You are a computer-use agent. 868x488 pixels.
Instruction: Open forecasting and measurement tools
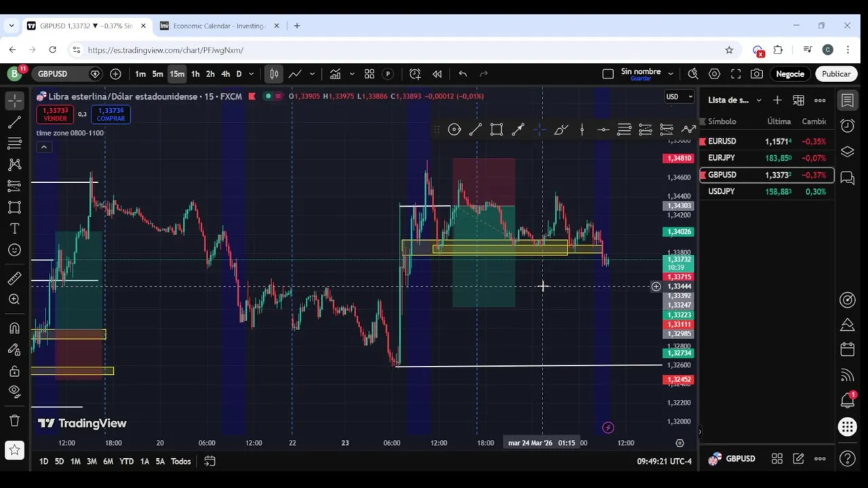pos(14,186)
